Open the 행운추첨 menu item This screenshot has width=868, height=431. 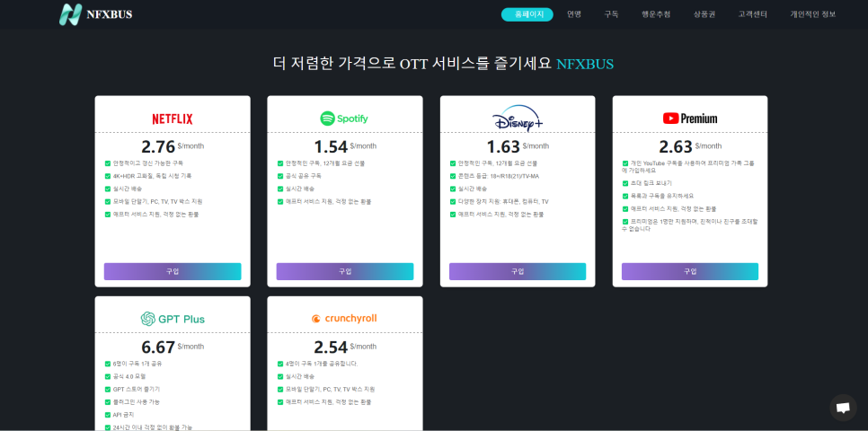point(656,14)
